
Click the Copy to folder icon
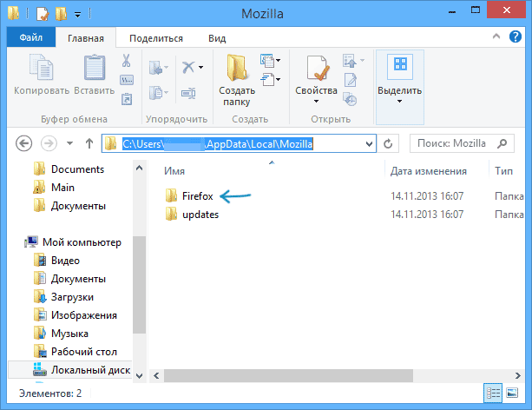156,93
